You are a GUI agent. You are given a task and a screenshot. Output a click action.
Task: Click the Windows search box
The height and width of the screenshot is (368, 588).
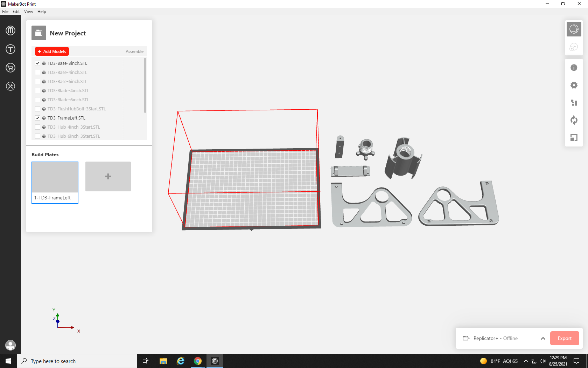77,361
